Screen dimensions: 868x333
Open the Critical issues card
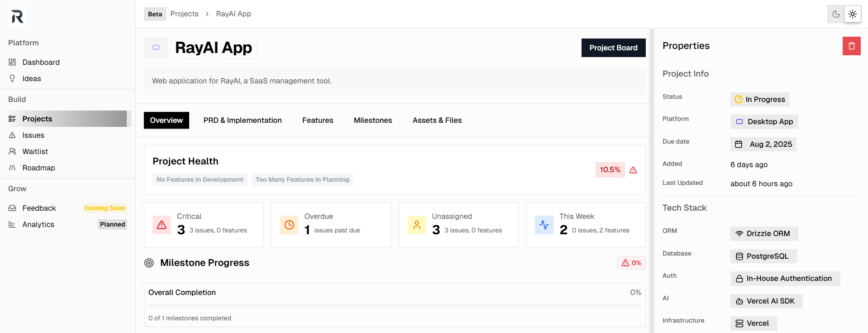204,225
